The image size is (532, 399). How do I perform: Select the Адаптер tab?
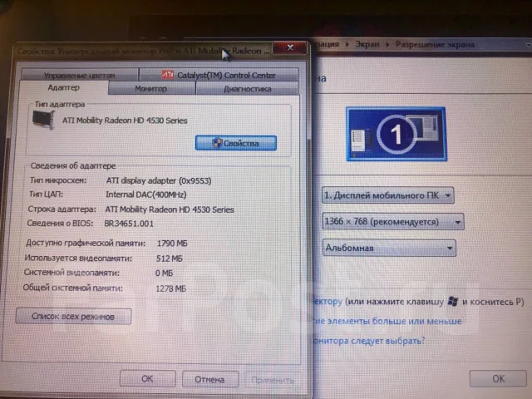pos(64,87)
